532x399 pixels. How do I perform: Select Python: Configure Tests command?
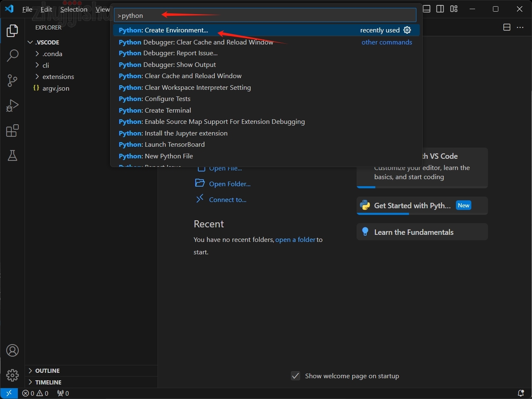pos(266,99)
